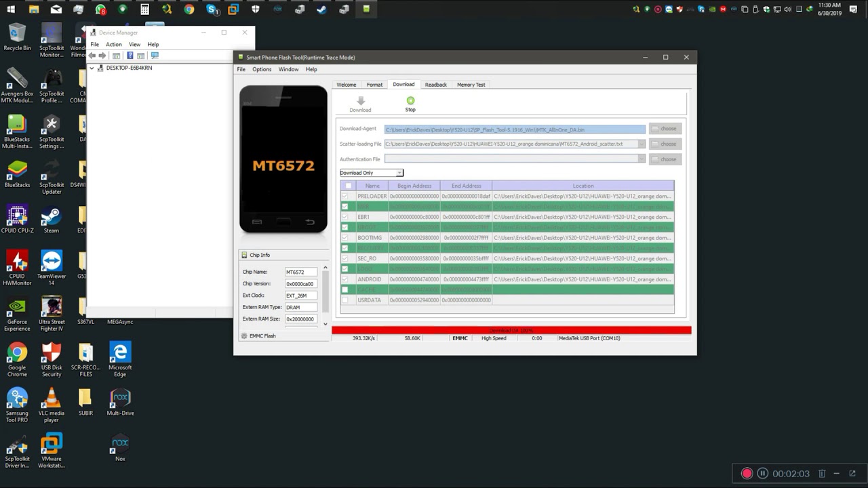Toggle the ANDROID row checkbox

tap(344, 279)
